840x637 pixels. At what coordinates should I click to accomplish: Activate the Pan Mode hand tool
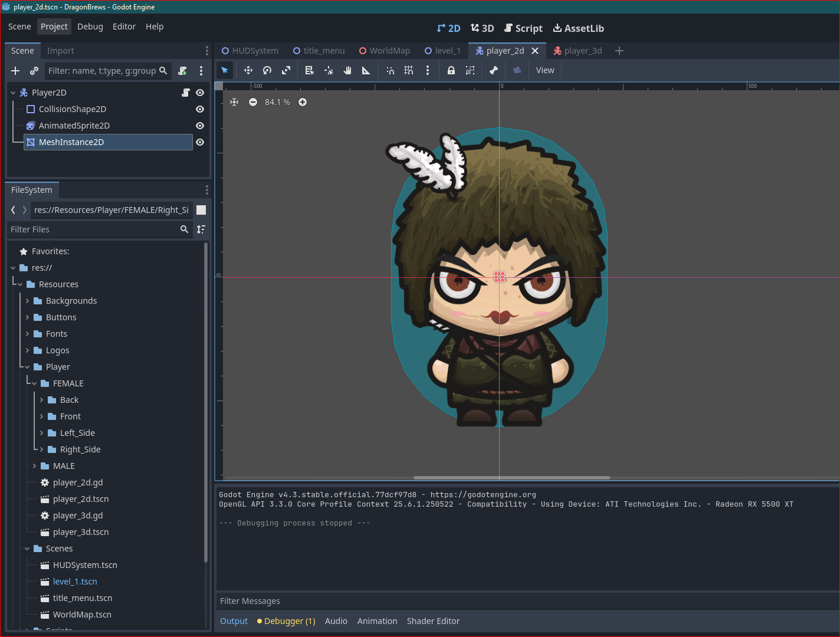click(347, 70)
